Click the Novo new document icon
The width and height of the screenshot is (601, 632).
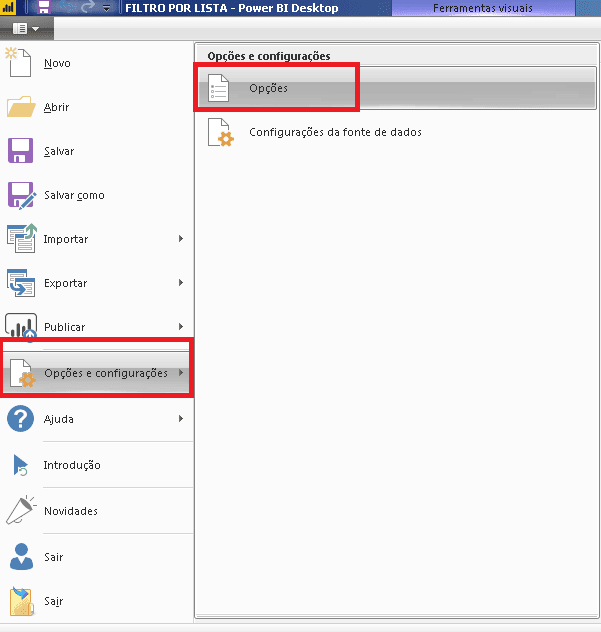18,62
